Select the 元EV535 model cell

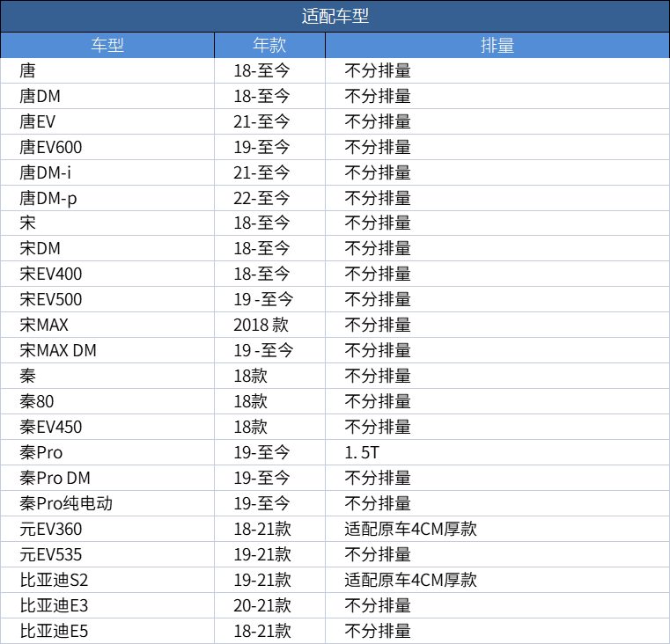(x=107, y=554)
